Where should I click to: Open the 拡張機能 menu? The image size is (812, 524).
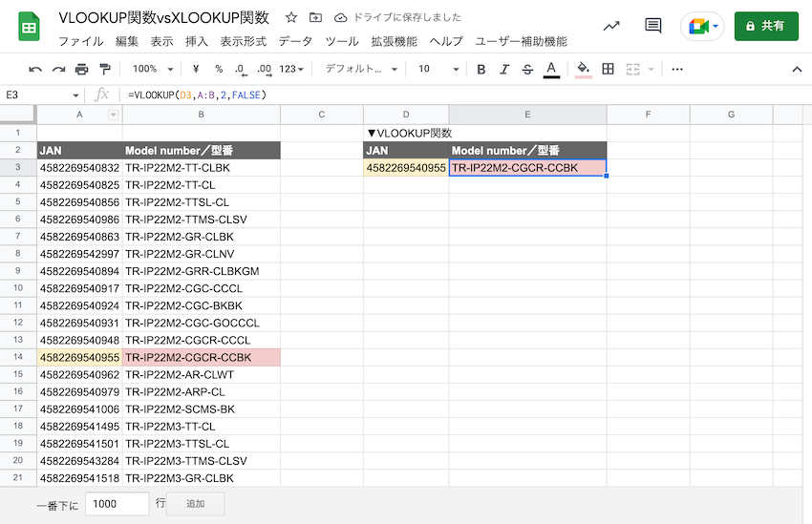[394, 41]
